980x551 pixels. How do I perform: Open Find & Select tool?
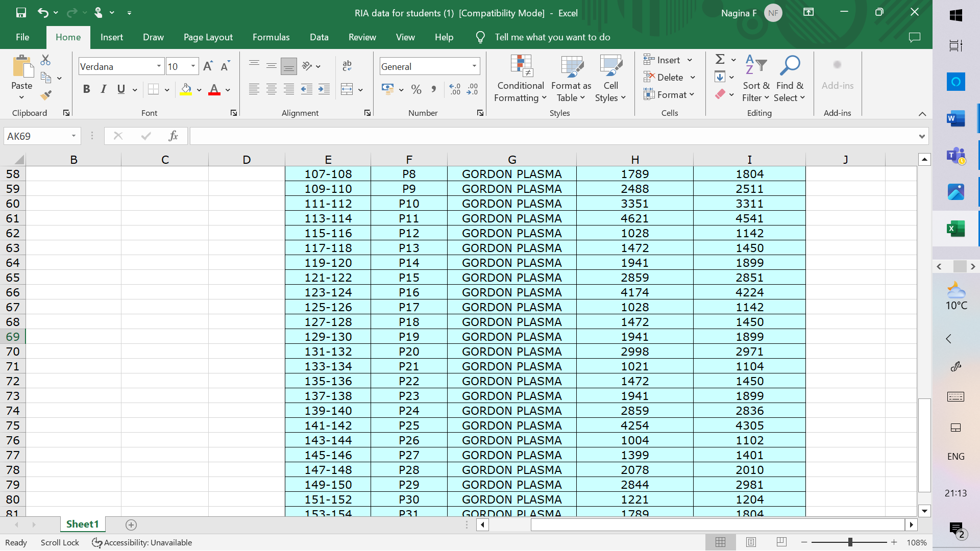pos(789,78)
